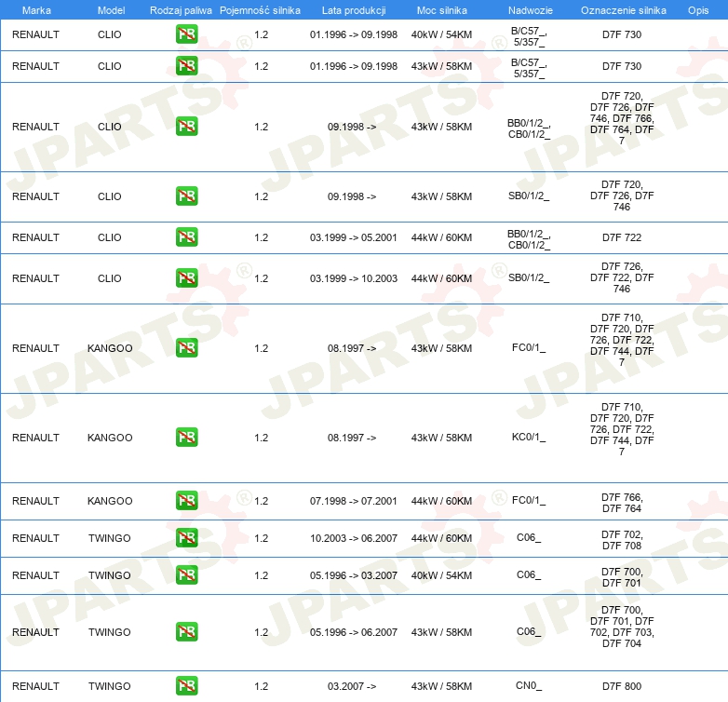Select the D7F 800 engine code cell
Screen dimensions: 728x702
tap(622, 686)
